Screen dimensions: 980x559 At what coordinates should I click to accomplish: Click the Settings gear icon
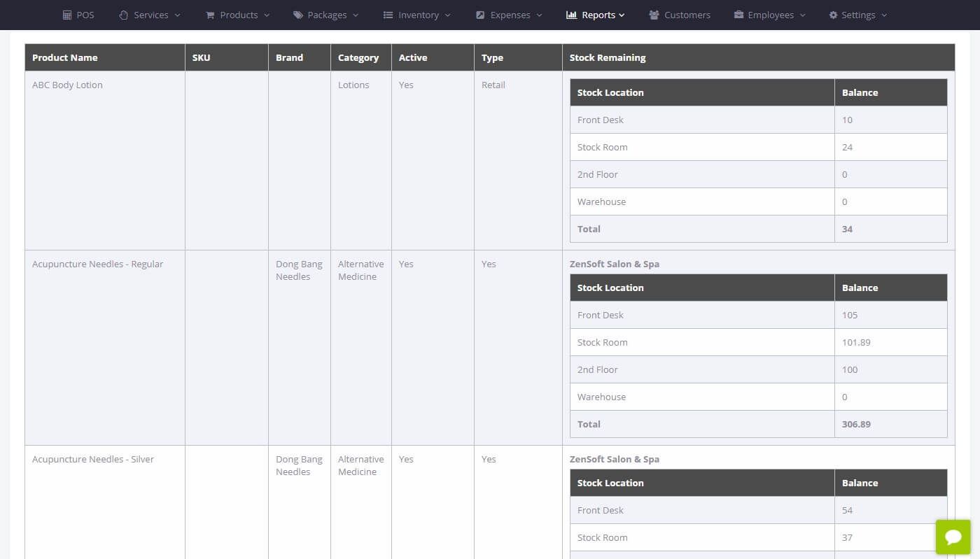click(x=833, y=15)
